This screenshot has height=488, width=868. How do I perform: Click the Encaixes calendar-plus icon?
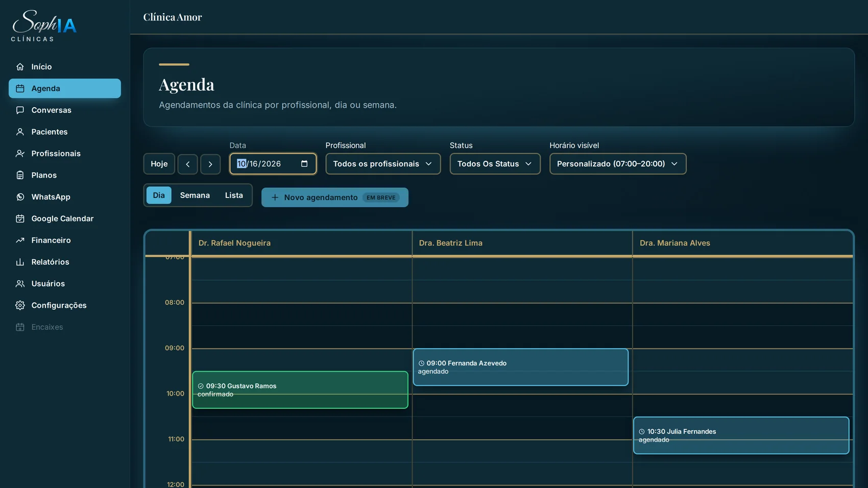point(20,327)
